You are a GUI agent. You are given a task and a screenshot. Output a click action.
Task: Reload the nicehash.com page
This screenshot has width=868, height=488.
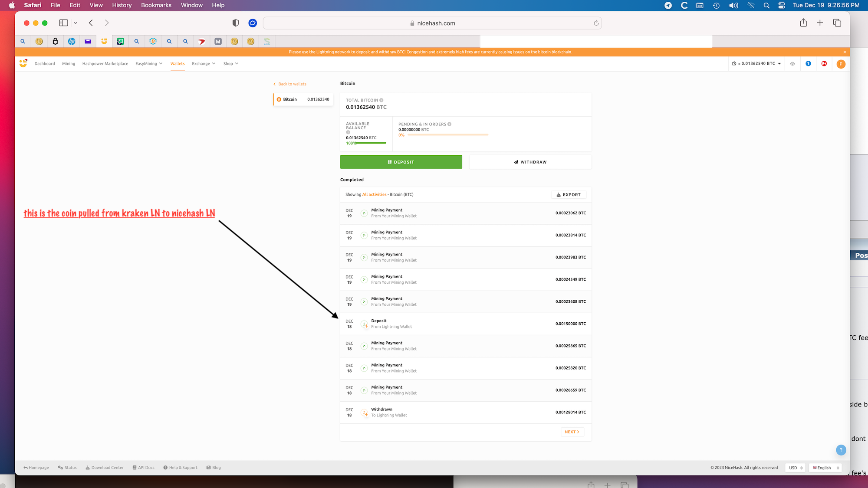pyautogui.click(x=596, y=23)
